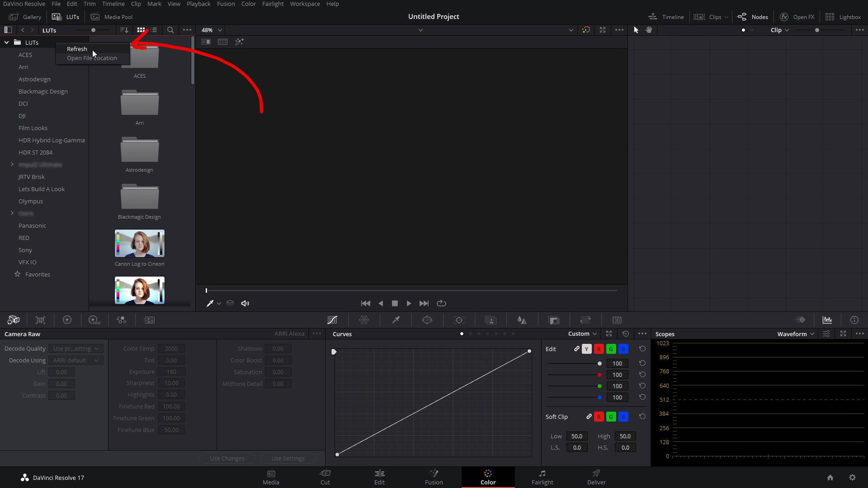The image size is (868, 488).
Task: Click the Use Settings button
Action: pyautogui.click(x=288, y=458)
